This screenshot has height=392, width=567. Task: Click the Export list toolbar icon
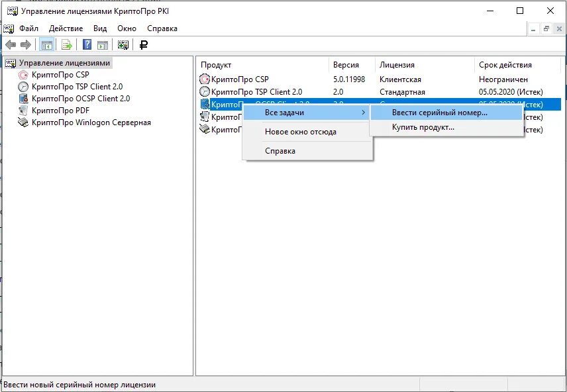67,45
